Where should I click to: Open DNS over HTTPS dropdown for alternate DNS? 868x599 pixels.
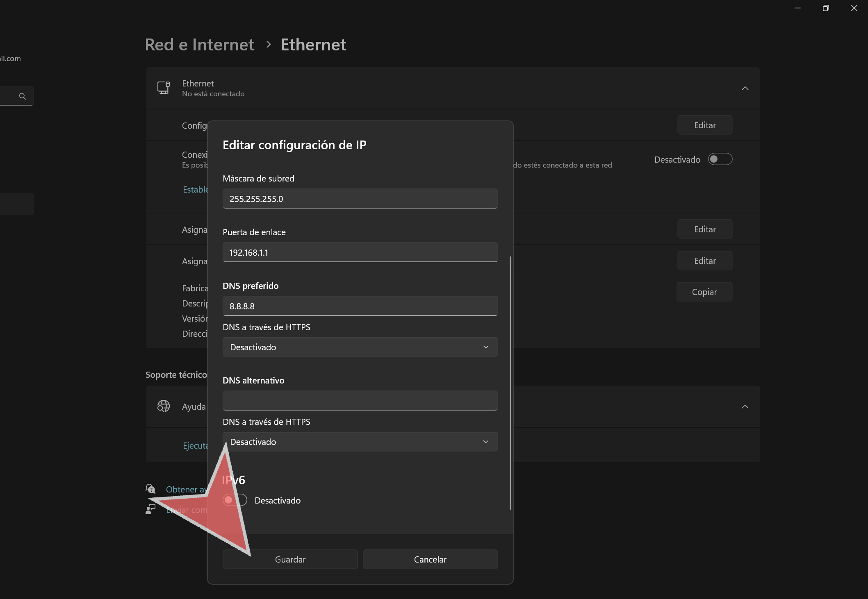pyautogui.click(x=360, y=442)
